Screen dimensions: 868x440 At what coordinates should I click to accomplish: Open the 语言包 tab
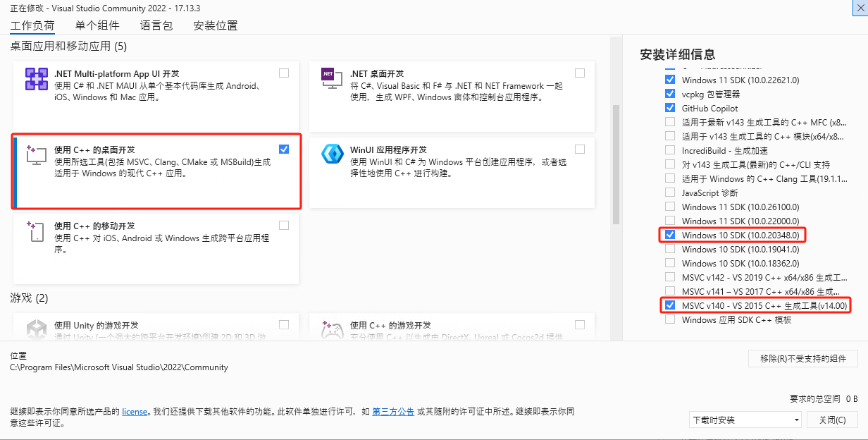pos(156,25)
